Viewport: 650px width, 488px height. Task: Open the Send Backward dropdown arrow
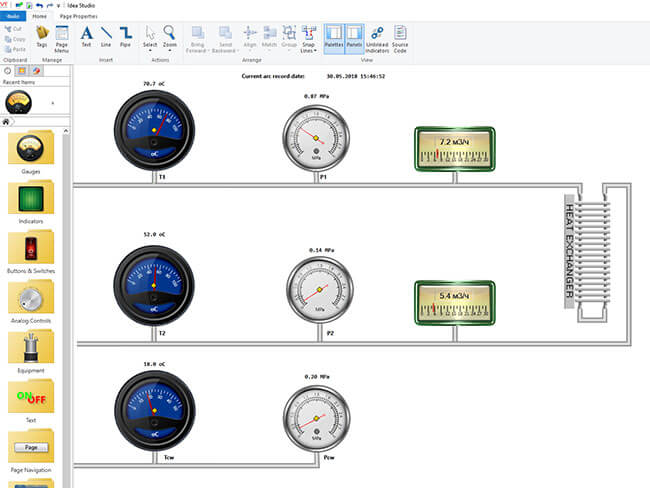[238, 51]
